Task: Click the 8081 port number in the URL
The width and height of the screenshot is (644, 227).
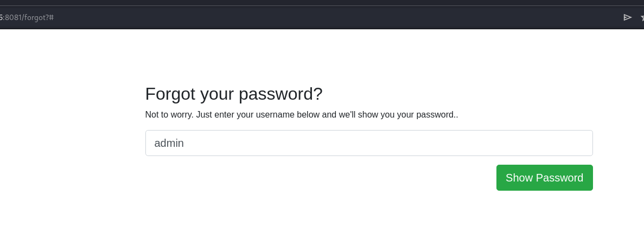Action: pos(12,18)
